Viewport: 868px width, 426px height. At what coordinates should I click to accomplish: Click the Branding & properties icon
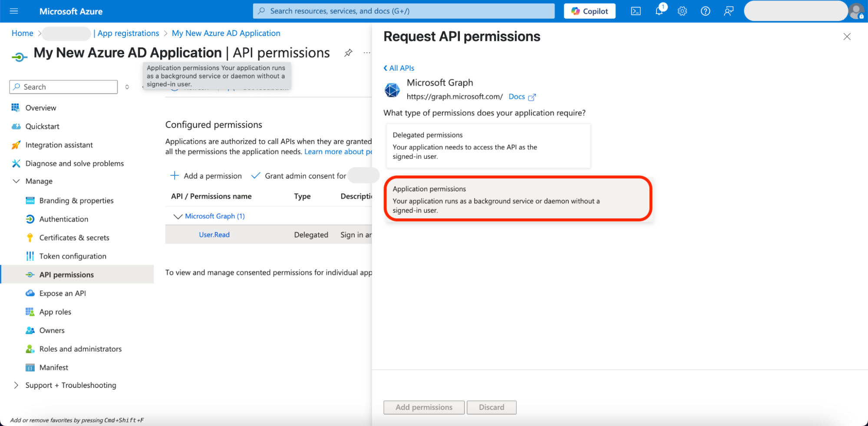click(30, 200)
